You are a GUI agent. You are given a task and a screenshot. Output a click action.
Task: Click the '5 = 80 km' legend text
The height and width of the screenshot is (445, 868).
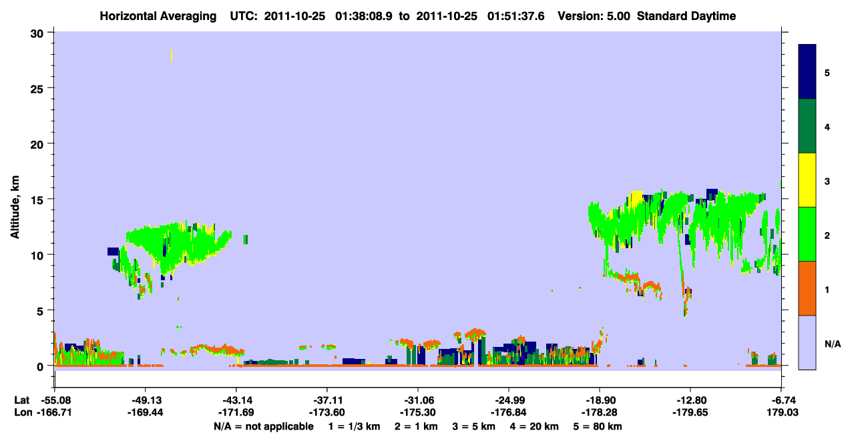coord(599,426)
